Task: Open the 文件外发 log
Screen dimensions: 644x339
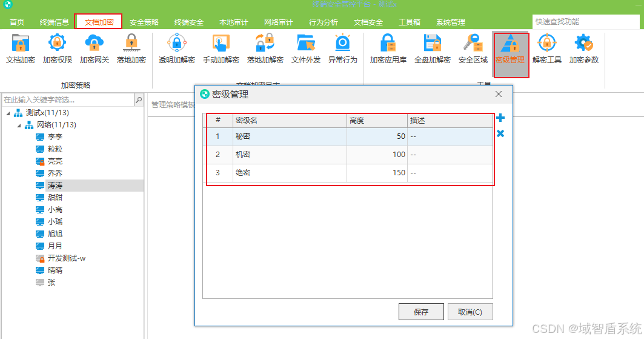Action: click(306, 49)
